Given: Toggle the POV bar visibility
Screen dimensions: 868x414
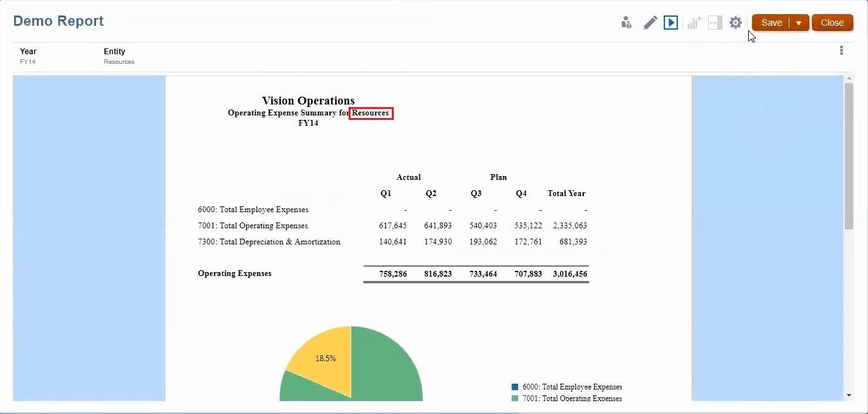Looking at the screenshot, I should point(714,22).
